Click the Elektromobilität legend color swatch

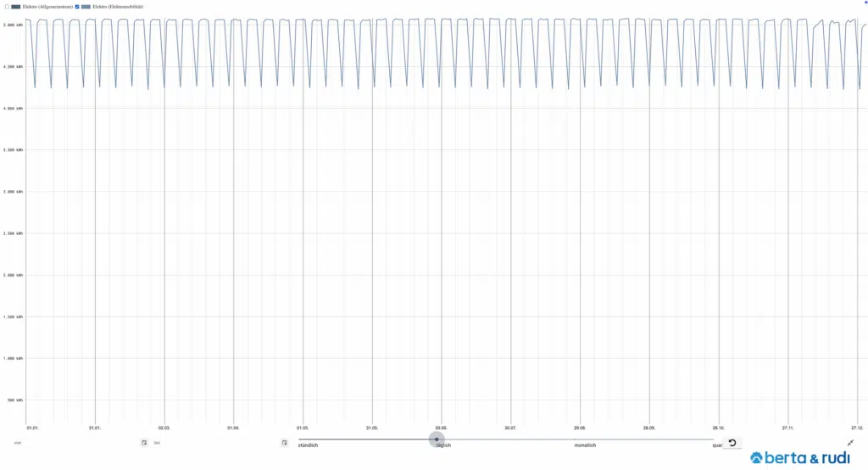(x=86, y=7)
